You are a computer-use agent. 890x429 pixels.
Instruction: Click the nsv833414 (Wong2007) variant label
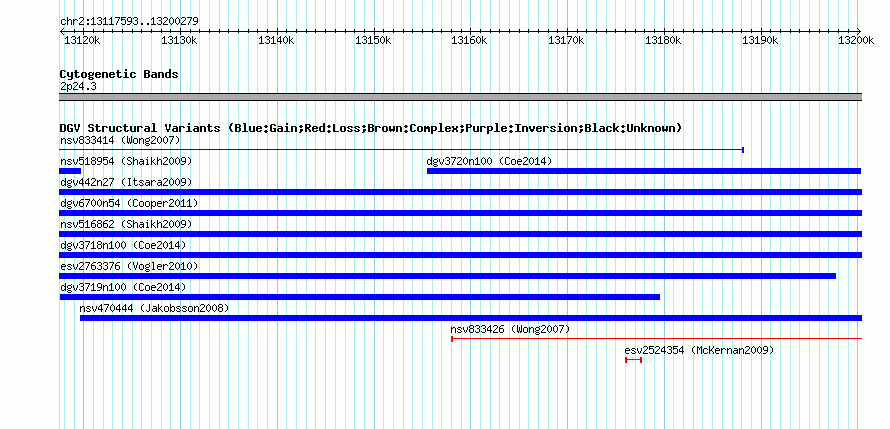(x=120, y=140)
